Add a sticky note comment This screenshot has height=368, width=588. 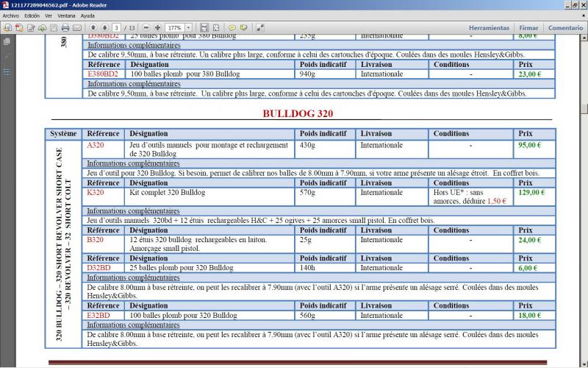pyautogui.click(x=232, y=28)
